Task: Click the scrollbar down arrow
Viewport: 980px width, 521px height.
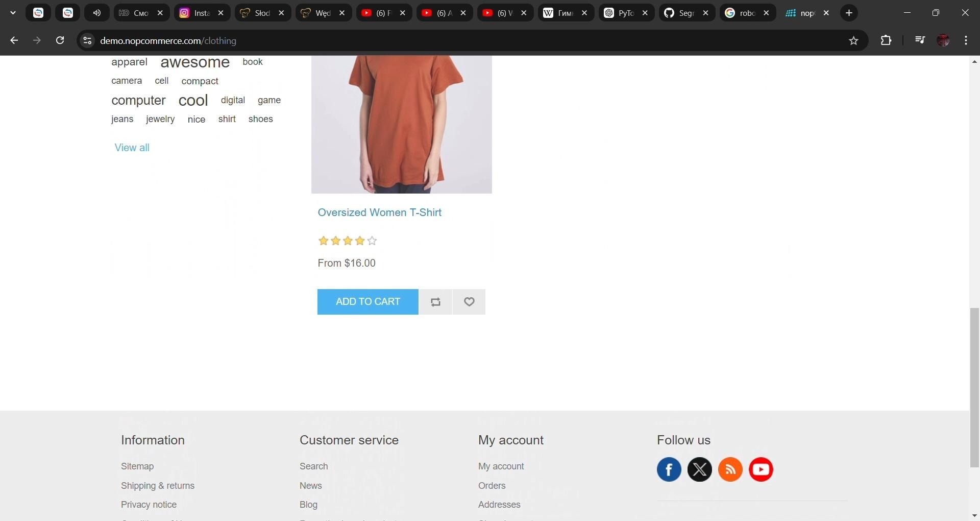Action: click(974, 515)
